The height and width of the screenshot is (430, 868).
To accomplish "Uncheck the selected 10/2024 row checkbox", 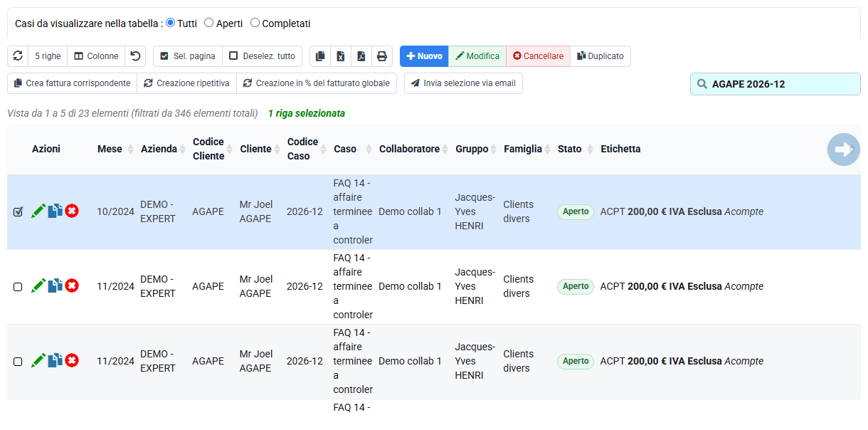I will [x=18, y=211].
